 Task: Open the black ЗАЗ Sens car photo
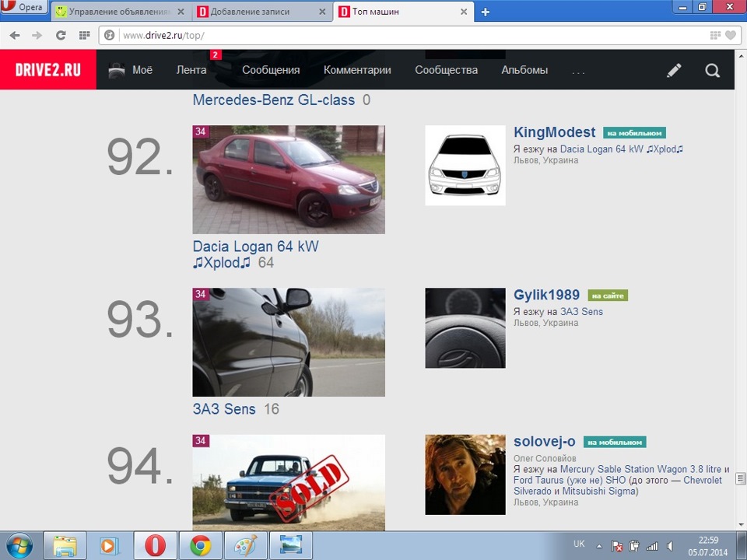click(x=289, y=342)
